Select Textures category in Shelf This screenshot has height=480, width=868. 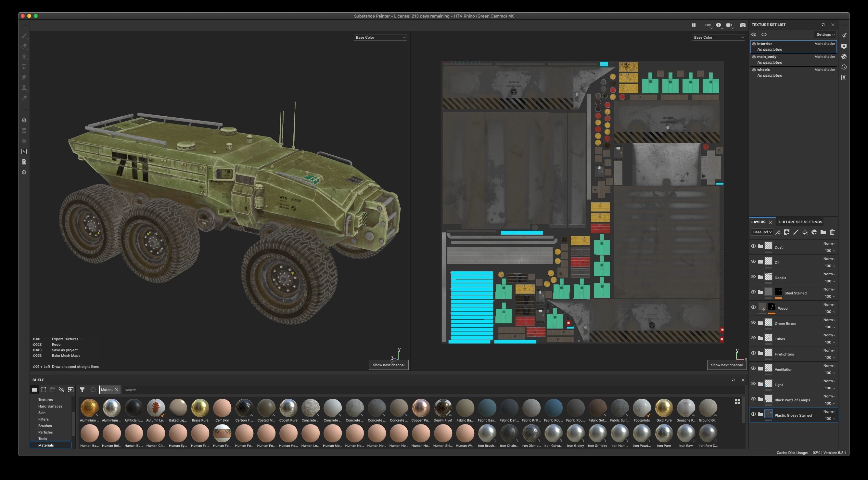(45, 400)
